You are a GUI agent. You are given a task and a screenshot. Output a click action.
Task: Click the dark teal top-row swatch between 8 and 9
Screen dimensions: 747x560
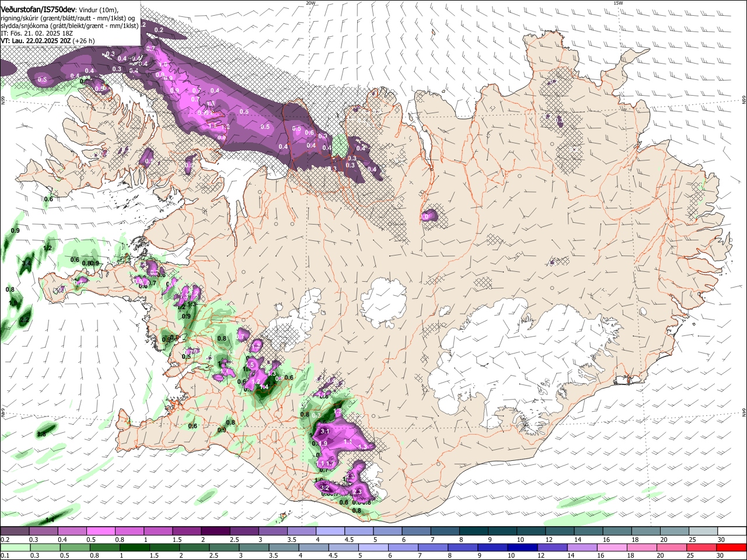pyautogui.click(x=474, y=531)
